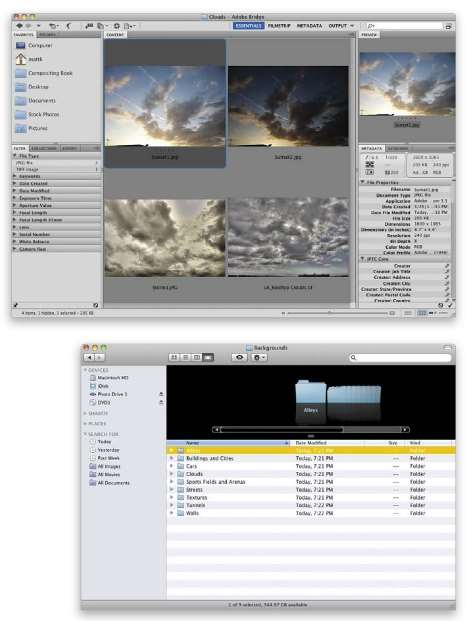Click the Finder search field

(400, 357)
